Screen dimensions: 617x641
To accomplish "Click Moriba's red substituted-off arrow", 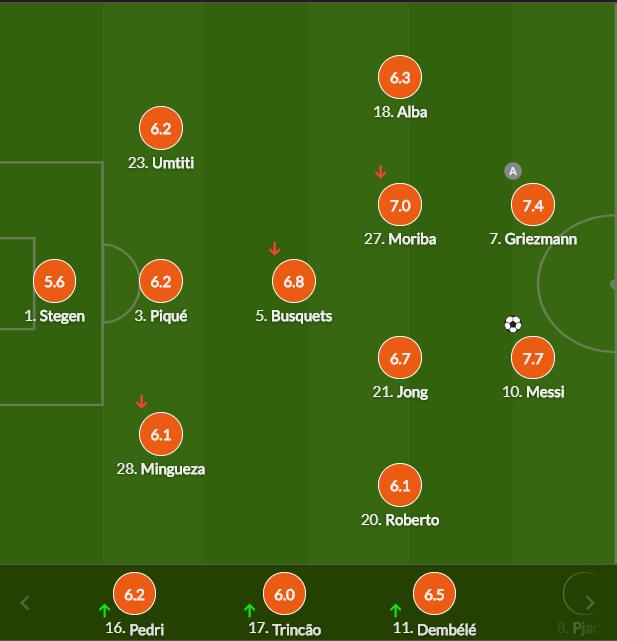I will (x=380, y=172).
